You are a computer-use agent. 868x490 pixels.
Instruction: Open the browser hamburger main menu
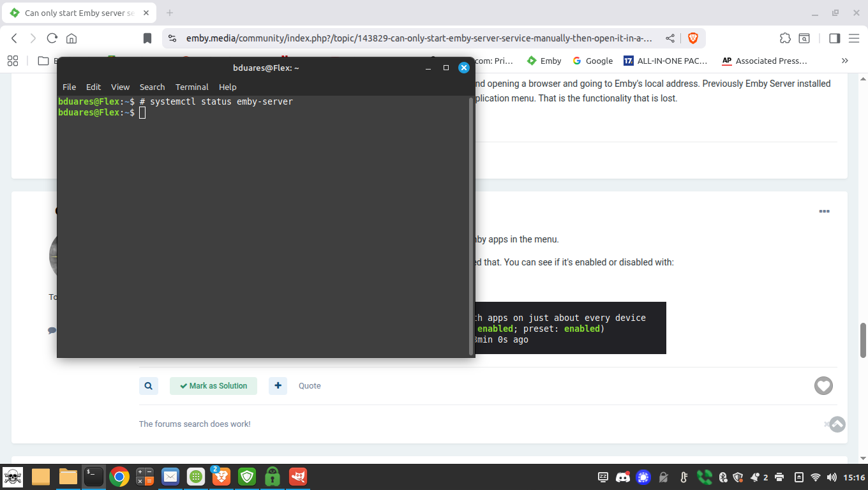pyautogui.click(x=854, y=38)
